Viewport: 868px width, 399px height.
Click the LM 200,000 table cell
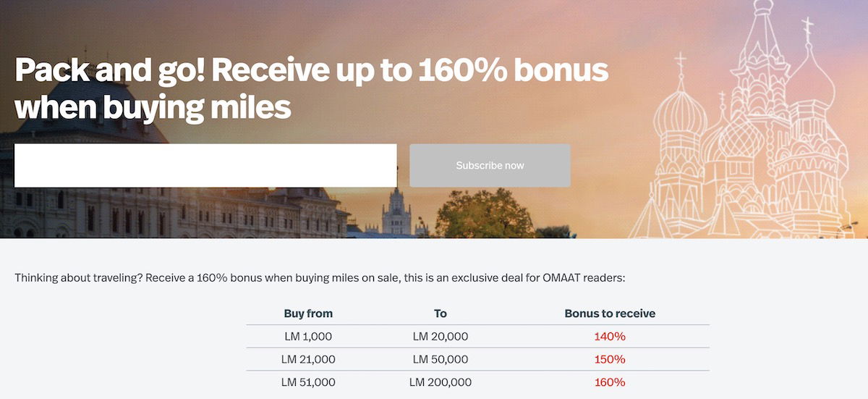[441, 382]
